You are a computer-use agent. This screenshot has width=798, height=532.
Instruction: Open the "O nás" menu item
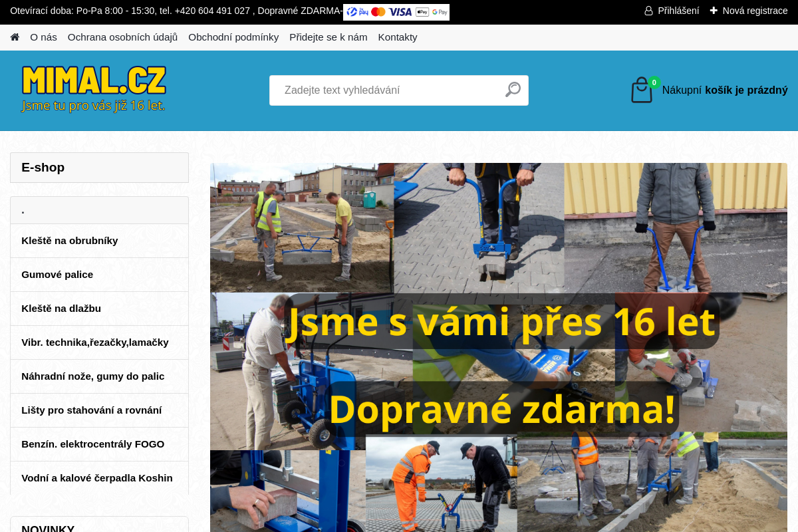coord(43,37)
